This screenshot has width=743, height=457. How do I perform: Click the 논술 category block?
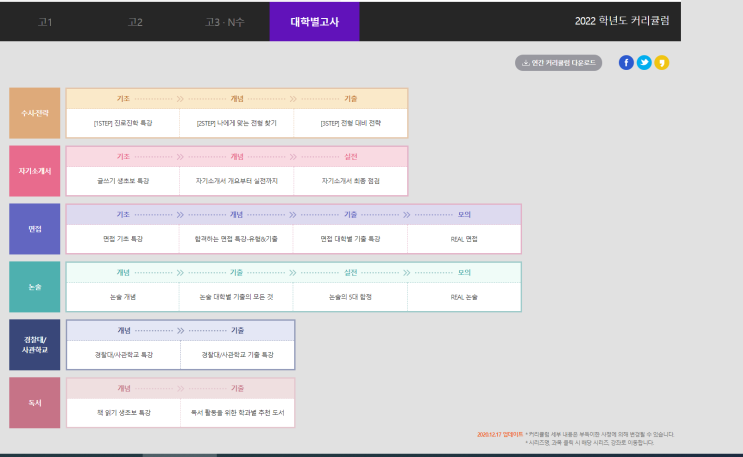click(35, 287)
